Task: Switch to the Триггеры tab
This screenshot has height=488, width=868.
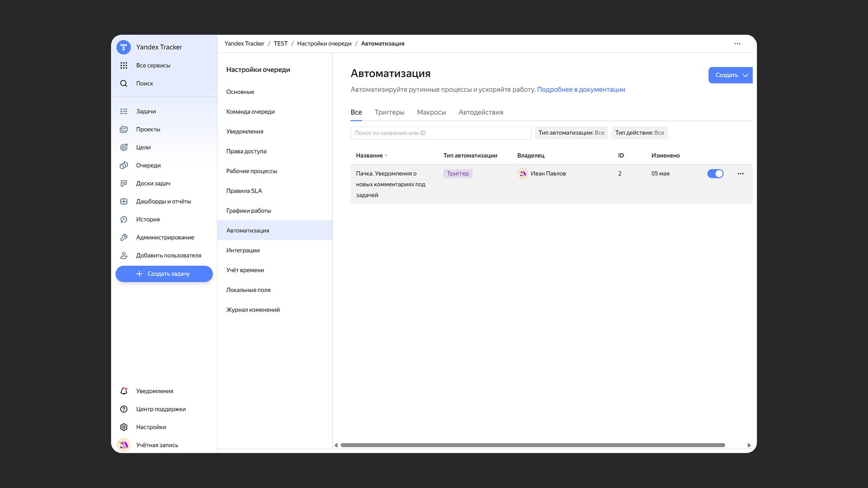Action: pyautogui.click(x=389, y=113)
